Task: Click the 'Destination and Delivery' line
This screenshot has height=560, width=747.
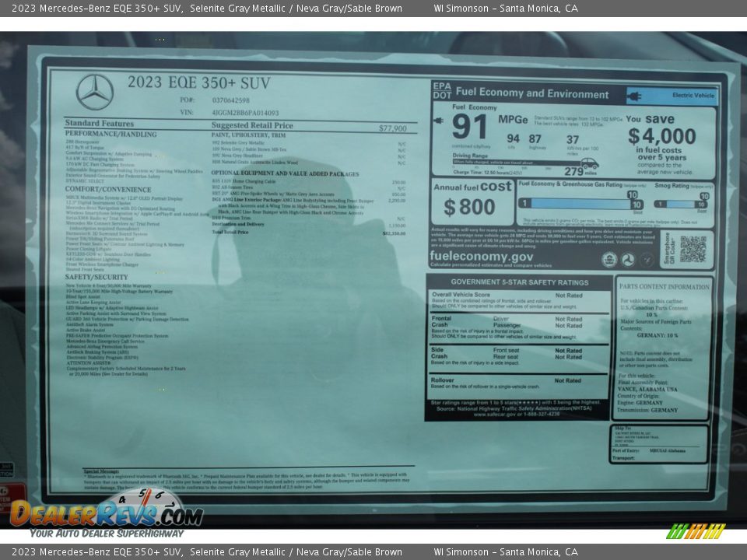Action: coord(238,224)
